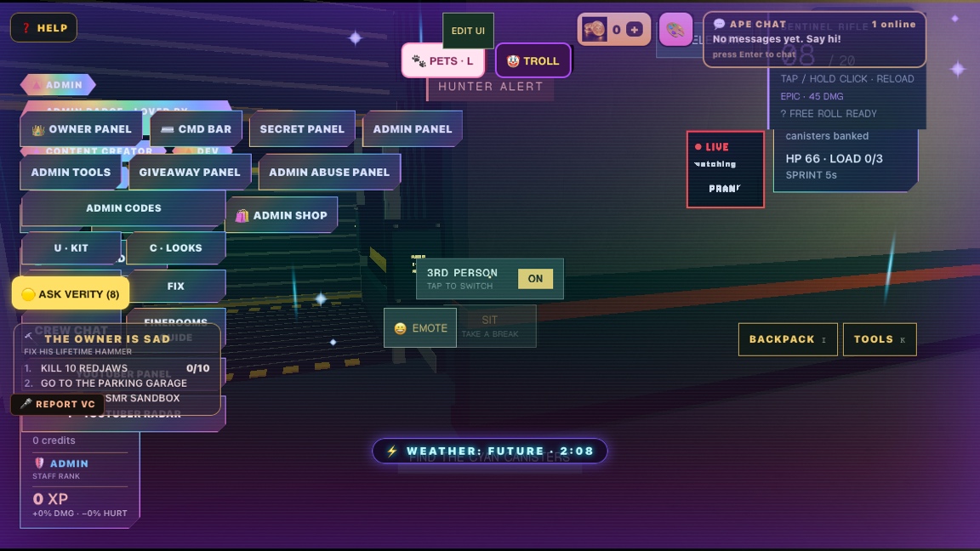Image resolution: width=980 pixels, height=551 pixels.
Task: Select the U · KIT button
Action: click(x=71, y=248)
